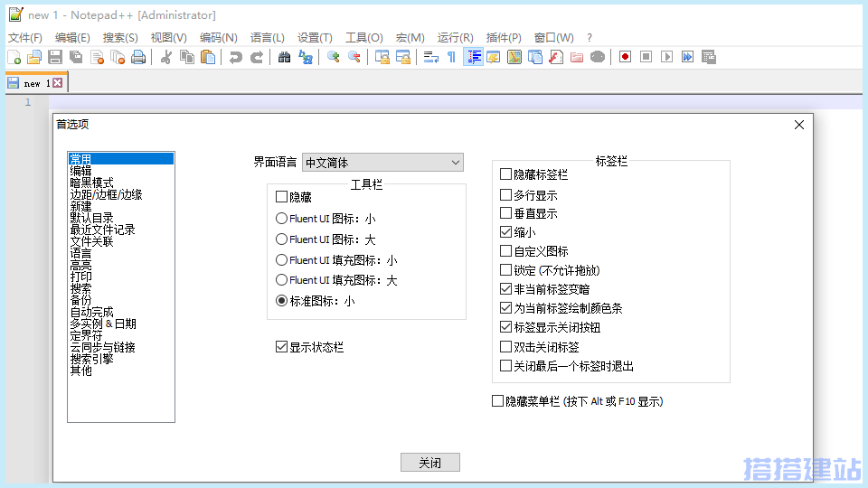Click the Folder as Workspace icon
The width and height of the screenshot is (868, 488).
pos(577,57)
